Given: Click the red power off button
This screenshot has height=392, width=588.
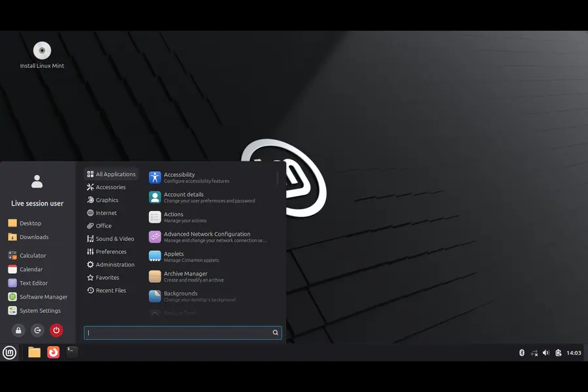Looking at the screenshot, I should tap(56, 331).
